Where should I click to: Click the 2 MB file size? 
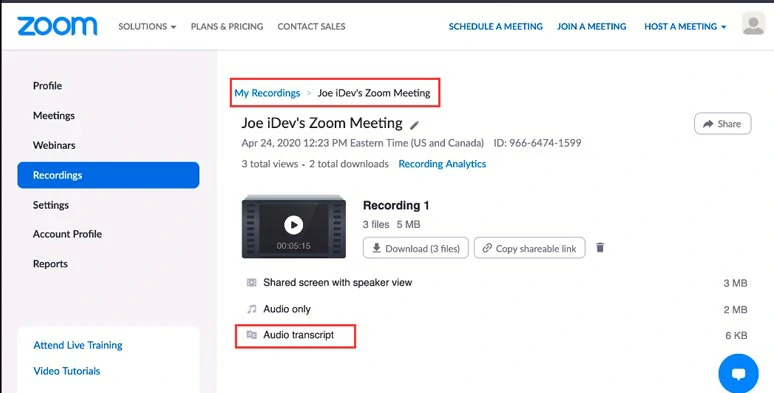[735, 310]
